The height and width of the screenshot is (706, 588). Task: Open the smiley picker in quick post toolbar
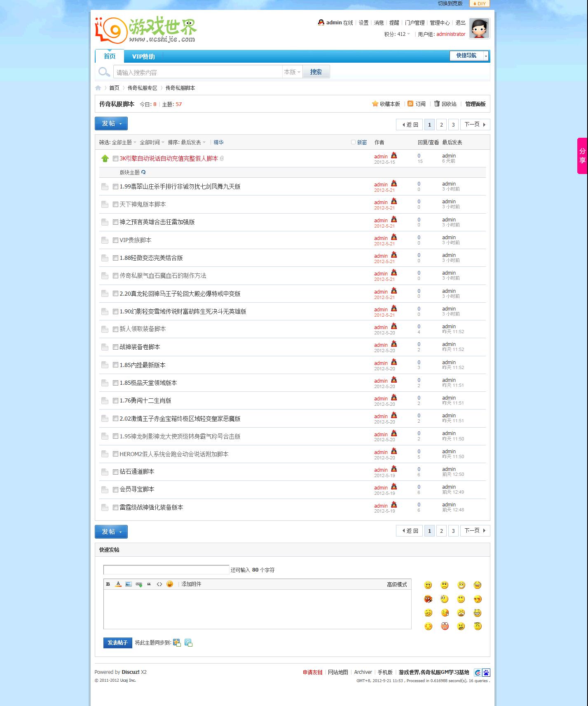170,584
